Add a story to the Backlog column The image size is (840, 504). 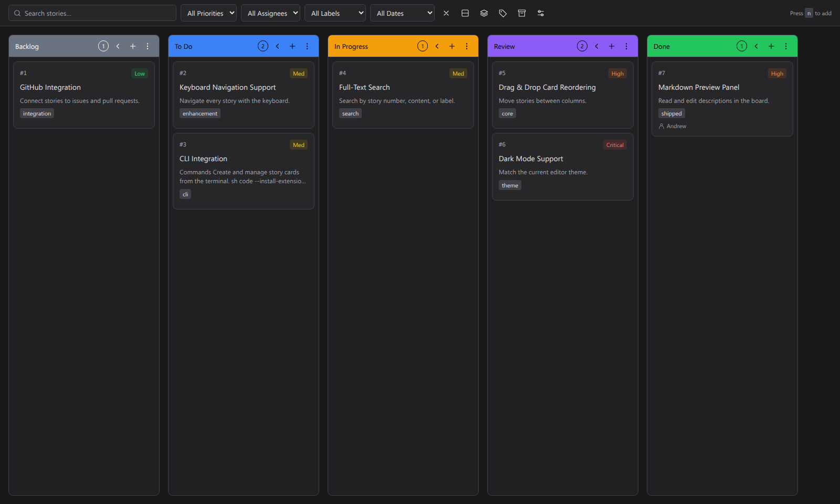pos(133,46)
